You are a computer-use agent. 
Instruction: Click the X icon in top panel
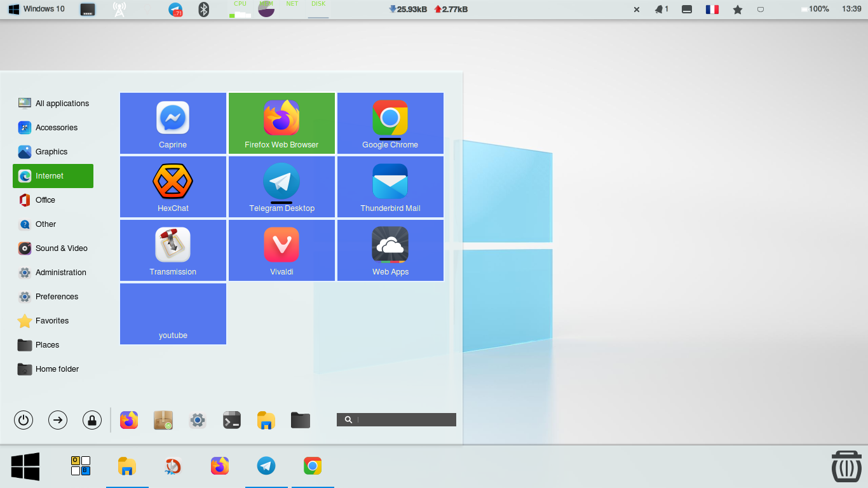click(637, 10)
